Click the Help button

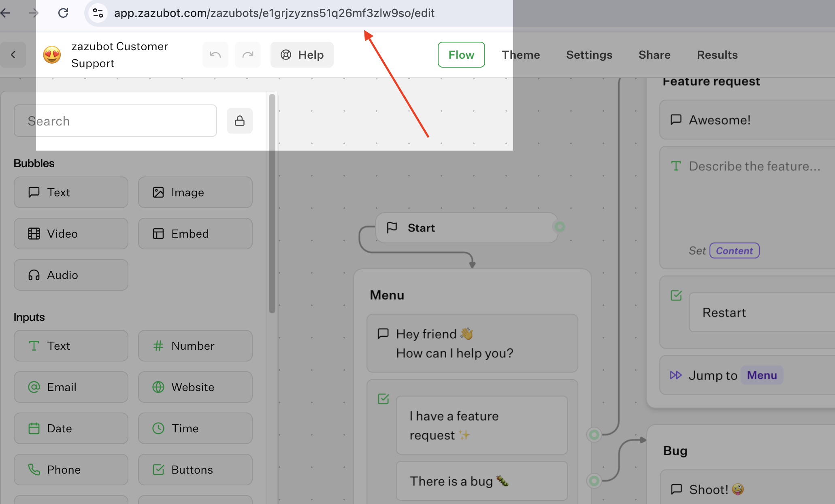[x=302, y=55]
